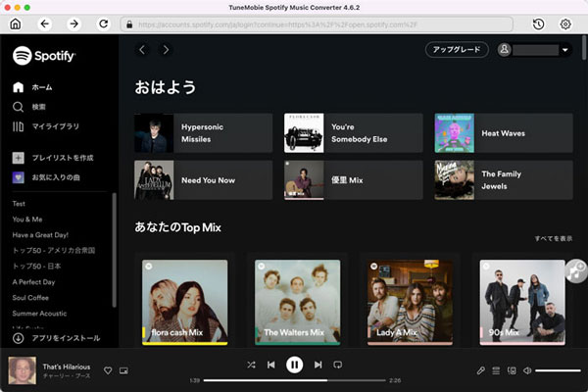Image resolution: width=588 pixels, height=392 pixels.
Task: Select the Test playlist
Action: pos(19,204)
